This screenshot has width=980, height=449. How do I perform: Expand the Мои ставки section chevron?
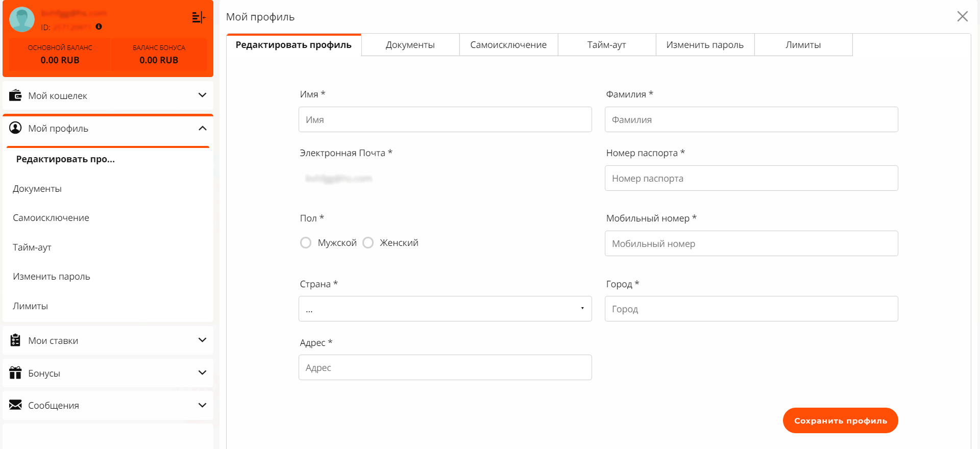tap(202, 340)
